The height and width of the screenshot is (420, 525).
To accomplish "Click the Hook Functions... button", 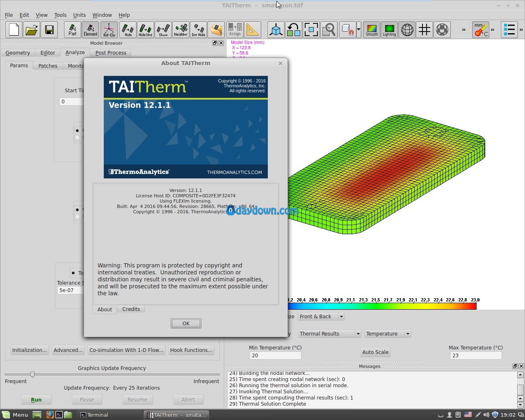I will (x=191, y=350).
